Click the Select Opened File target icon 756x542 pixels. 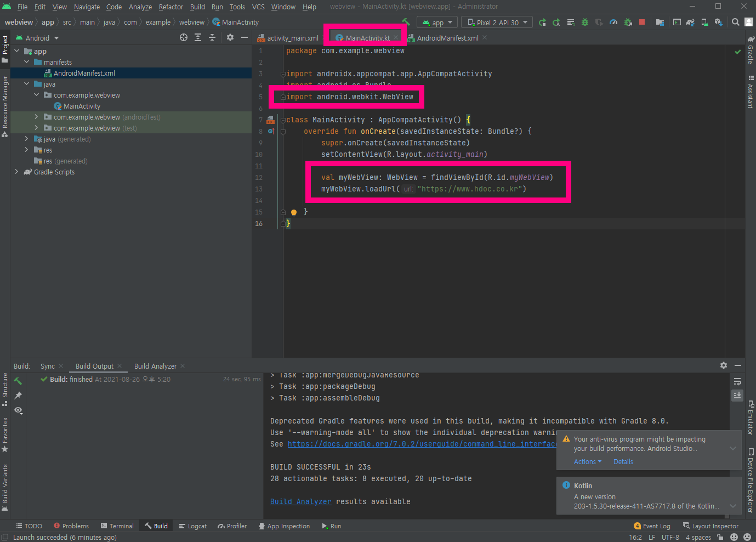point(184,37)
